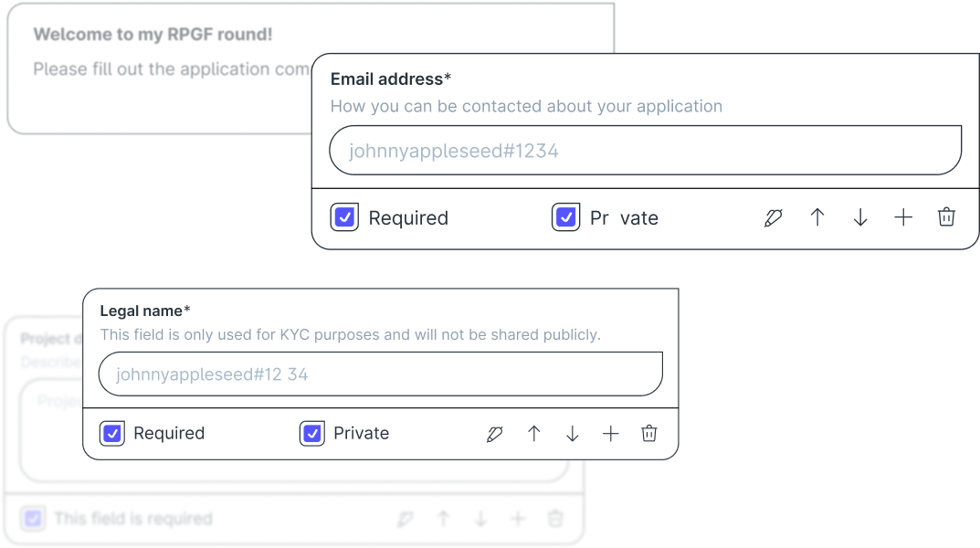Click the Email address placeholder input
Image resolution: width=980 pixels, height=548 pixels.
[x=645, y=150]
